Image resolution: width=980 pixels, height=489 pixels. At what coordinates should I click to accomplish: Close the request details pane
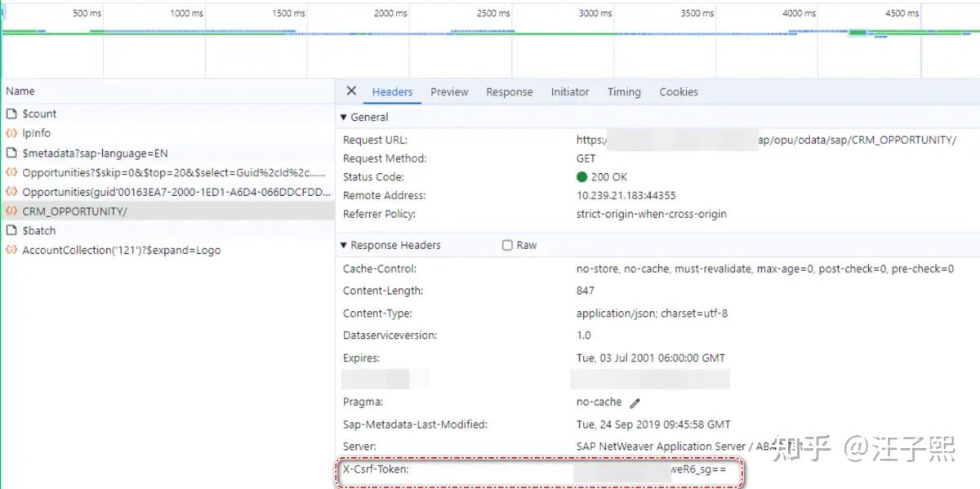351,91
